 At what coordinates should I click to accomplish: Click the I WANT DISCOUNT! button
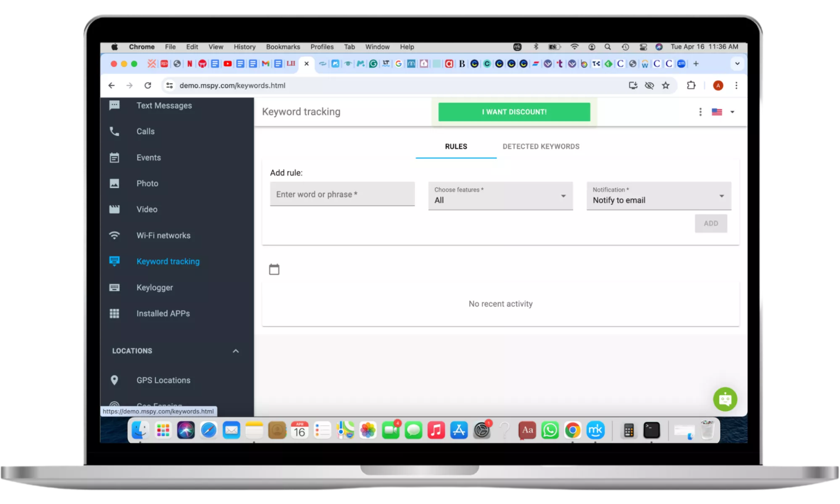coord(514,112)
